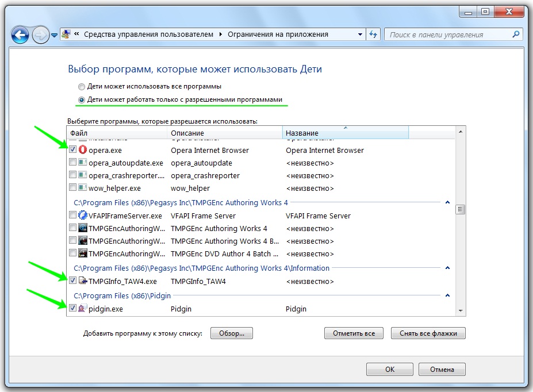This screenshot has width=533, height=392.
Task: Click the 'Снять все флажки' button
Action: [x=428, y=333]
